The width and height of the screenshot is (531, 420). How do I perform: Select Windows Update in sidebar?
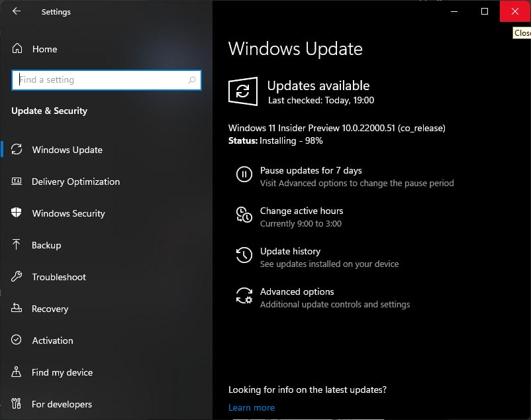pos(67,150)
